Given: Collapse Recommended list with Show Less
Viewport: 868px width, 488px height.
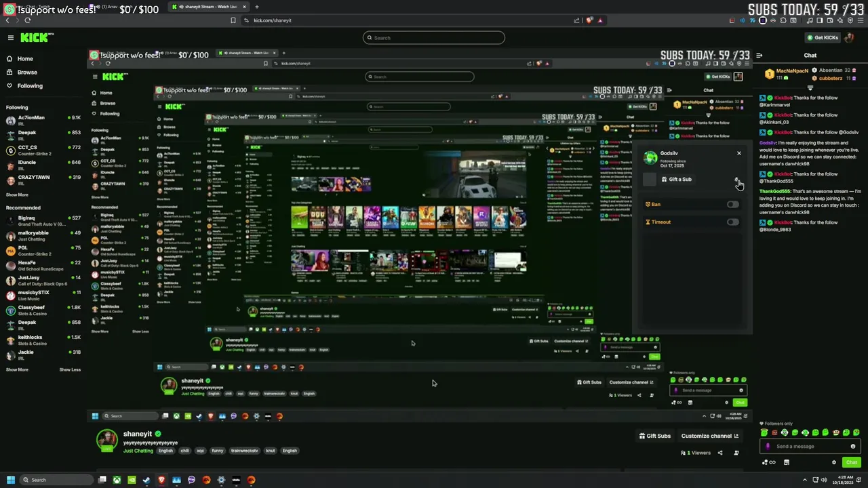Looking at the screenshot, I should coord(70,369).
